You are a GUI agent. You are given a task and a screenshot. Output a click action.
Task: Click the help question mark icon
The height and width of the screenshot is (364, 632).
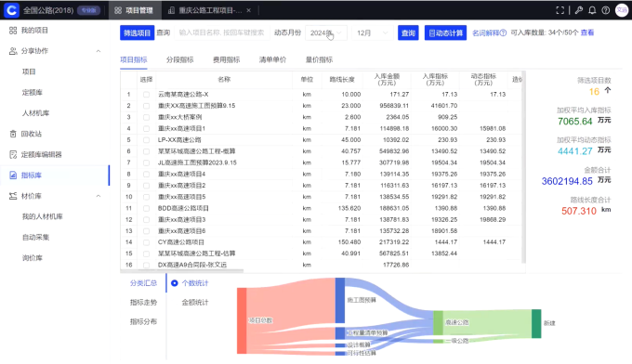point(605,10)
